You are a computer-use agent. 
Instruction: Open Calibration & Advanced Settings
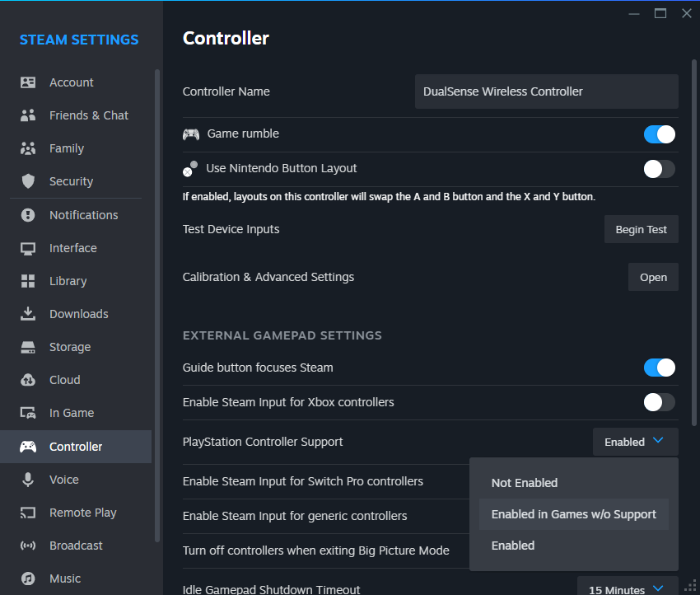coord(653,277)
